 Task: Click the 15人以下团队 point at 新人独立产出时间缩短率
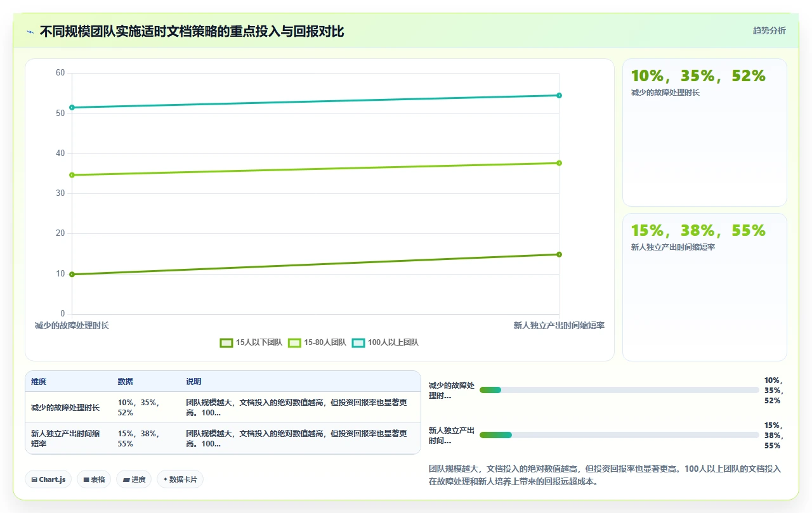(559, 254)
